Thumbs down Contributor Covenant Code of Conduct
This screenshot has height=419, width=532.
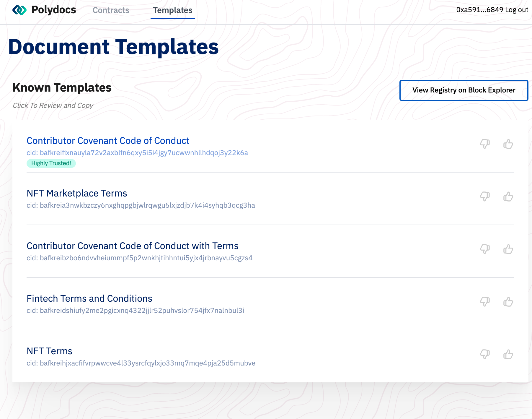pyautogui.click(x=485, y=144)
